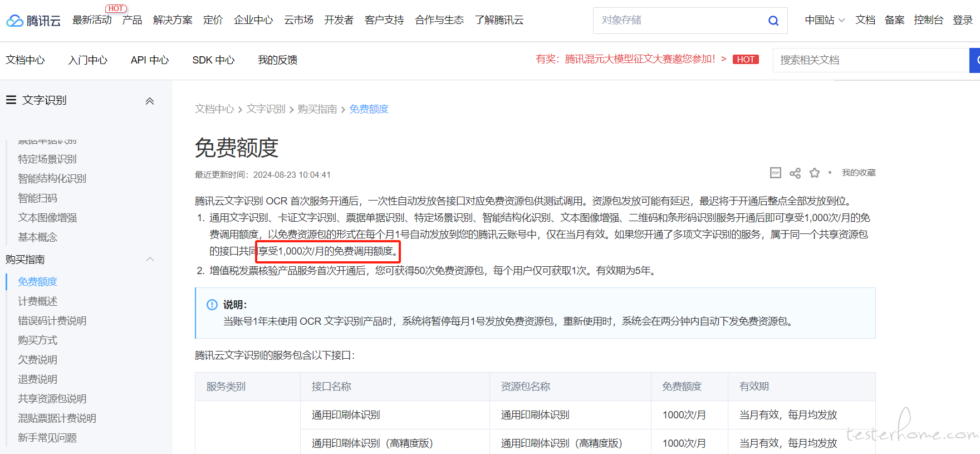
Task: Click the search magnifier icon
Action: point(773,21)
